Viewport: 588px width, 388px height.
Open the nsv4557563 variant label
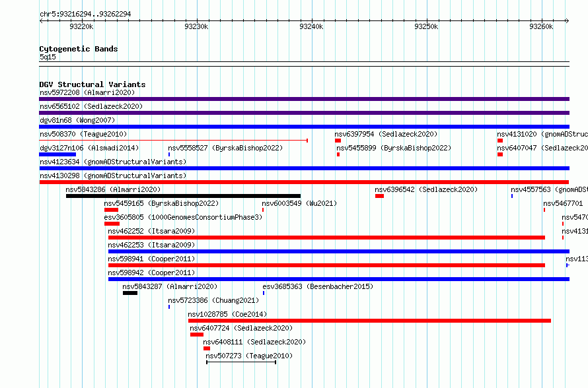coord(549,189)
